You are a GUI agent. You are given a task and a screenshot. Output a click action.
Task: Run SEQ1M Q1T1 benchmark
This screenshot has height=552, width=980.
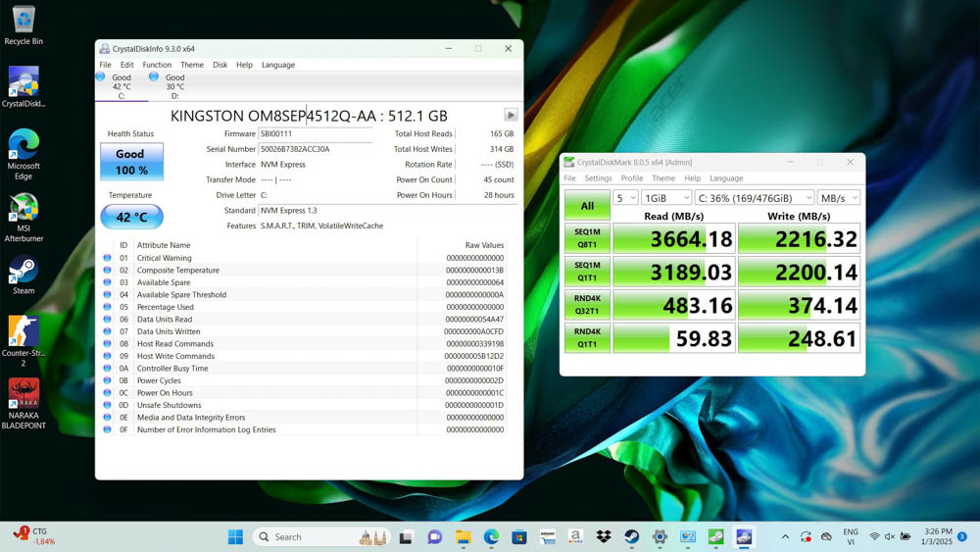587,272
